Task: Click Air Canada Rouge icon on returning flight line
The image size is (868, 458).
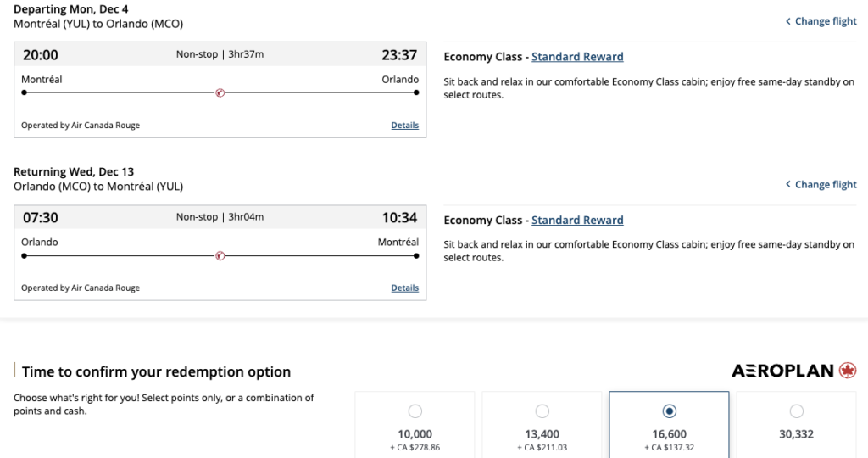Action: 220,255
